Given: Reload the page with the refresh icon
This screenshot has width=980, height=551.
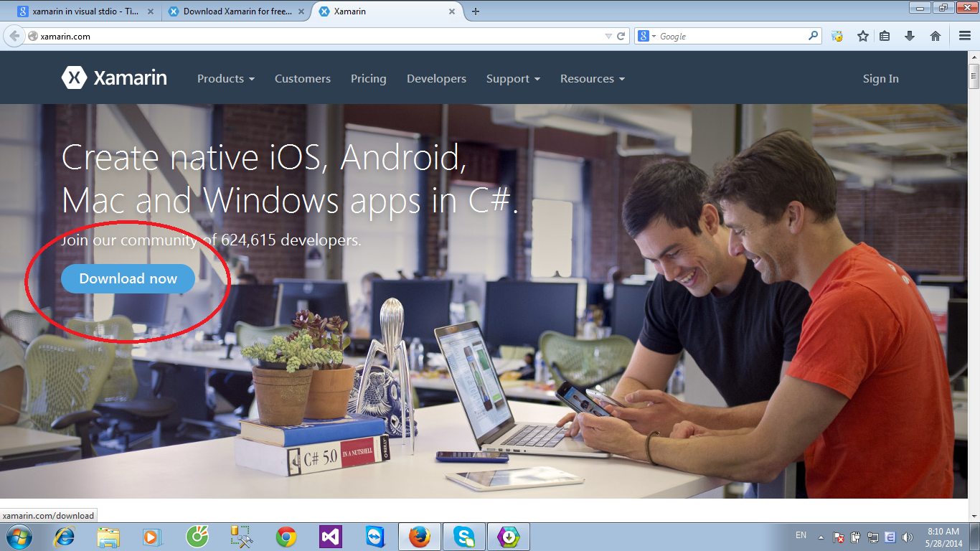Looking at the screenshot, I should pyautogui.click(x=621, y=36).
